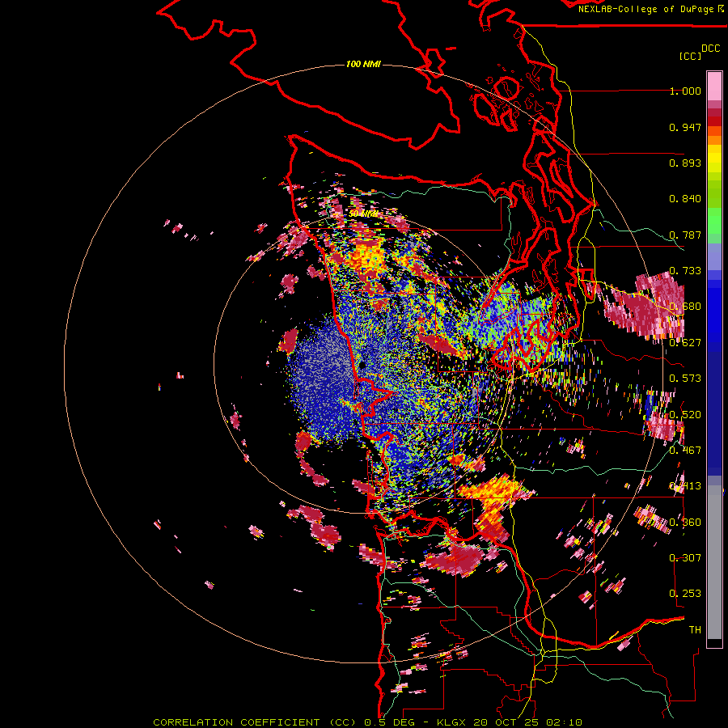This screenshot has height=728, width=728.
Task: Click the 1.000 scale value
Action: coord(685,91)
